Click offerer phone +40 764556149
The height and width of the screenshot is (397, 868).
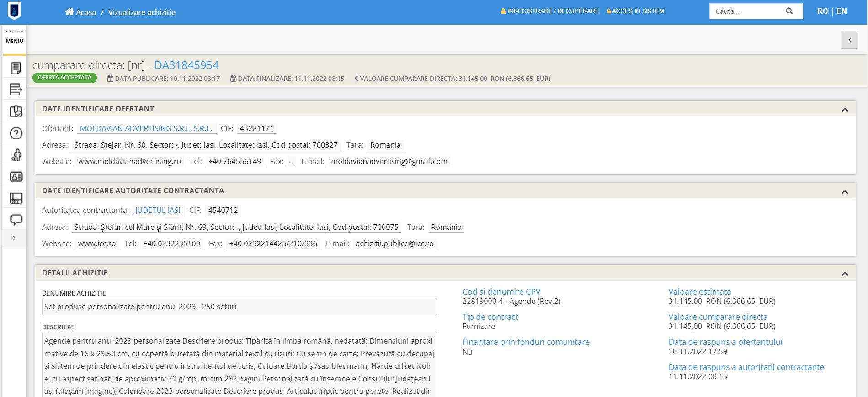click(x=234, y=161)
